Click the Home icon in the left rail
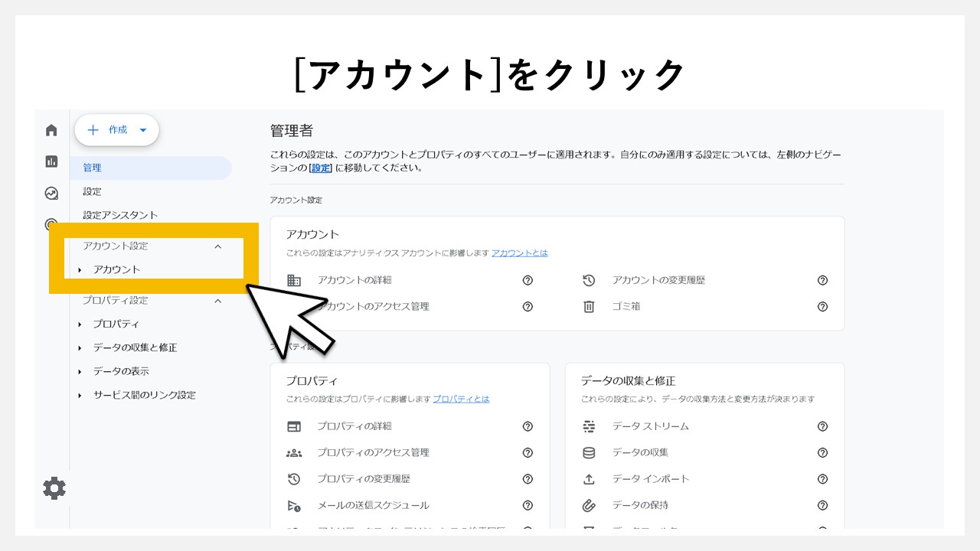The height and width of the screenshot is (551, 980). coord(51,130)
